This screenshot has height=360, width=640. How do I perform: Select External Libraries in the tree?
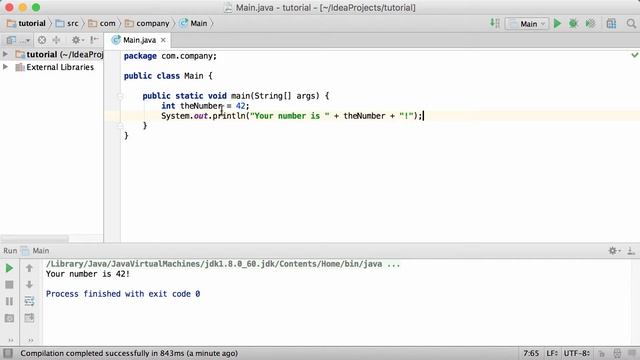tap(55, 67)
